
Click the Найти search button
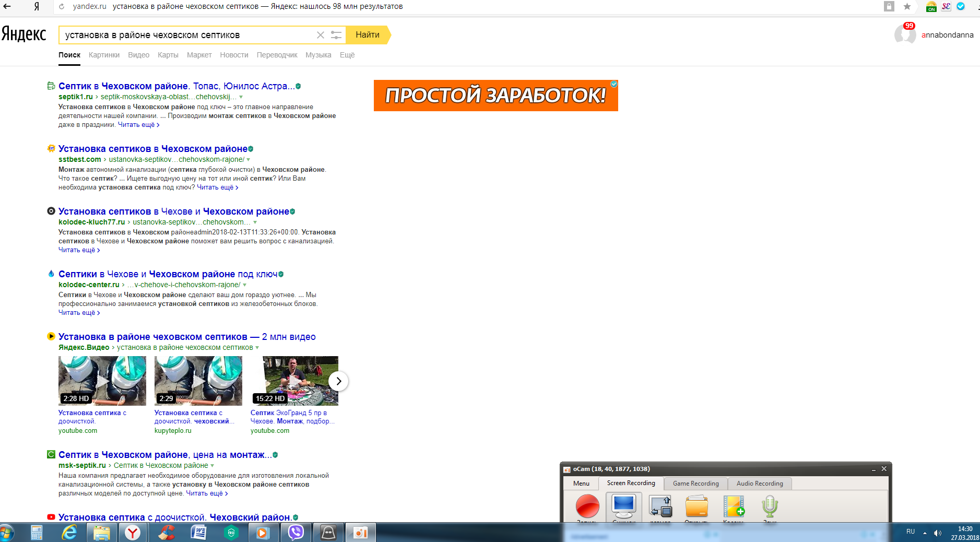[x=368, y=35]
